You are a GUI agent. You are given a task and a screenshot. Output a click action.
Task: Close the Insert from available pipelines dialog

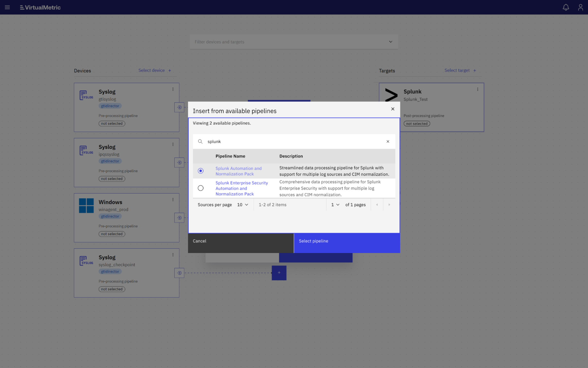tap(393, 109)
